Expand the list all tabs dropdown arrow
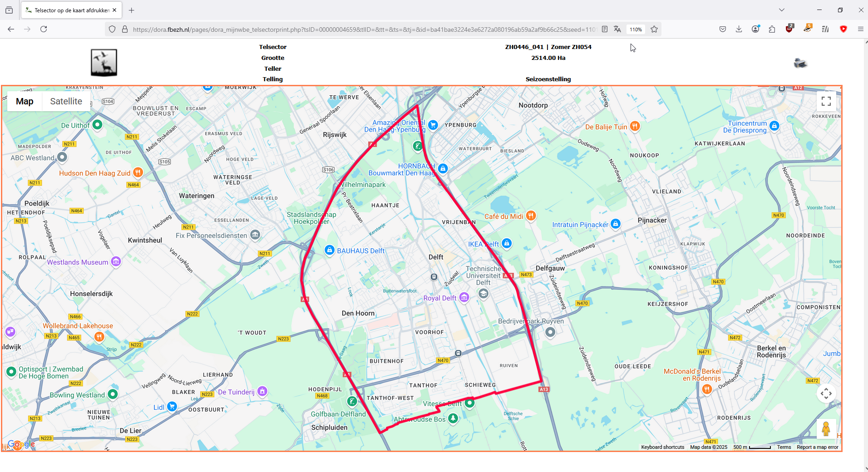868x472 pixels. pyautogui.click(x=782, y=10)
